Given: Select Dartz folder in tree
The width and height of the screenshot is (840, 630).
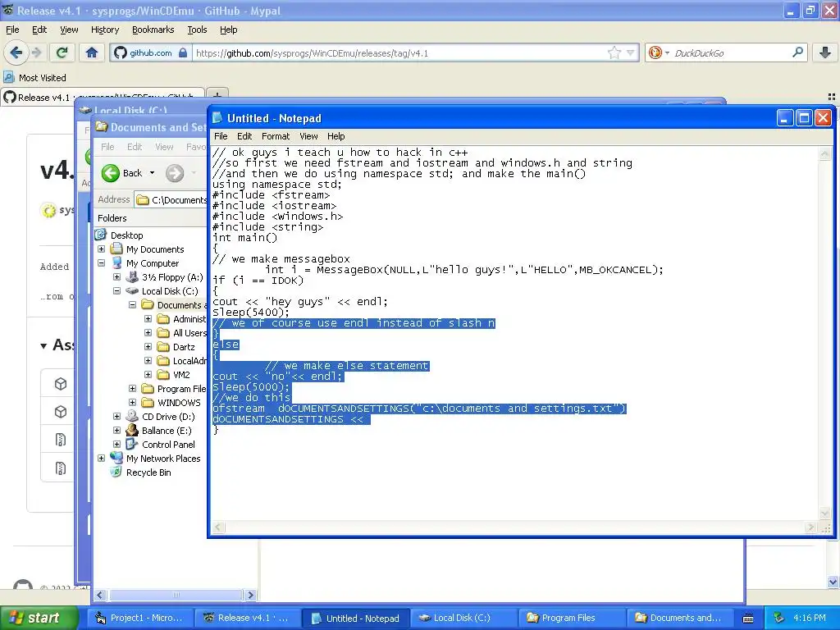Looking at the screenshot, I should coord(183,347).
